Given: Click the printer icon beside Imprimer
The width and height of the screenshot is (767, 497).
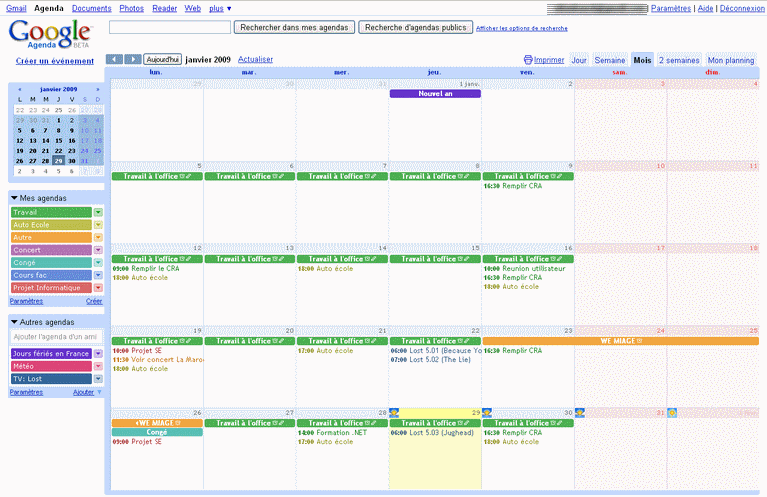Looking at the screenshot, I should tap(528, 60).
